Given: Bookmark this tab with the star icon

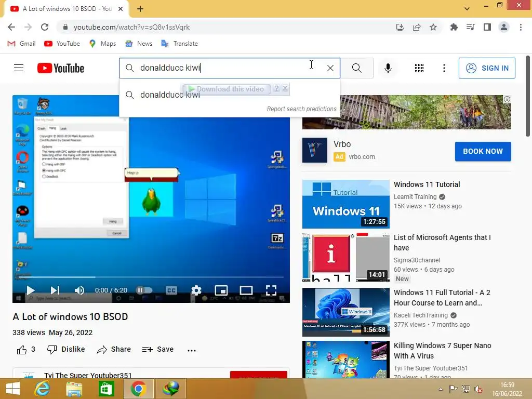Looking at the screenshot, I should tap(433, 27).
